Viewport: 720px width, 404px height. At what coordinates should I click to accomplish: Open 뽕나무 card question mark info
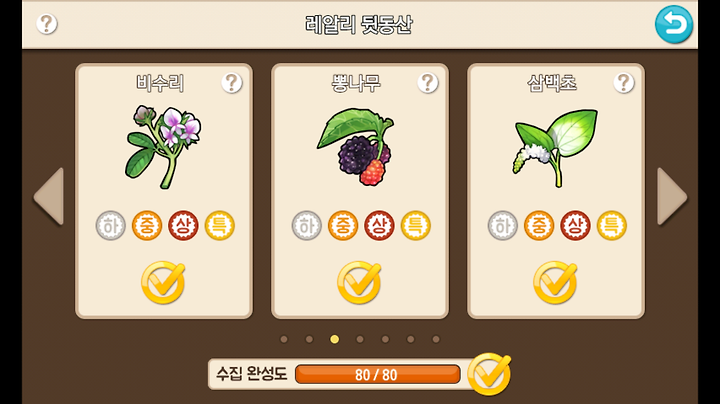click(428, 83)
